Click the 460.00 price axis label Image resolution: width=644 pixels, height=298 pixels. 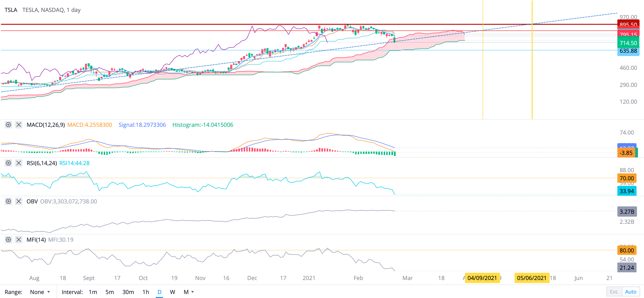tap(628, 68)
